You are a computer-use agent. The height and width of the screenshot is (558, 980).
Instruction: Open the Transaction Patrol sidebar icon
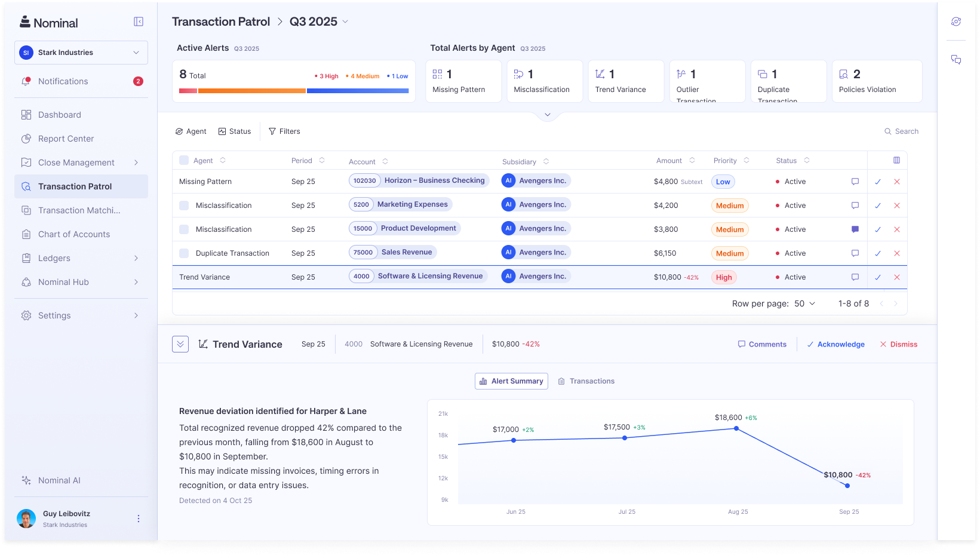click(x=26, y=186)
